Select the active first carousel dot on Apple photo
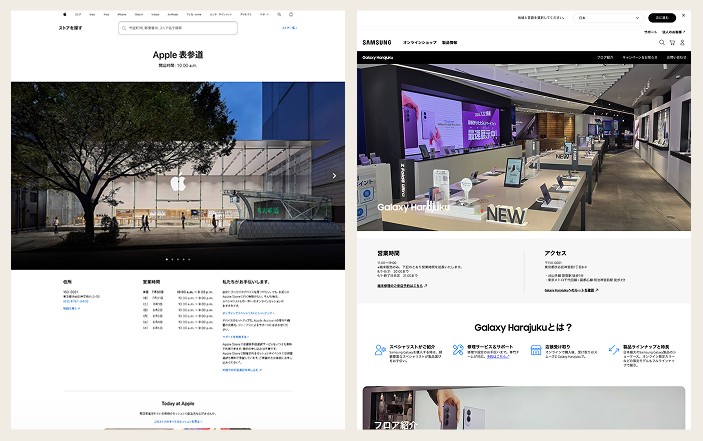Image resolution: width=703 pixels, height=441 pixels. [x=167, y=259]
